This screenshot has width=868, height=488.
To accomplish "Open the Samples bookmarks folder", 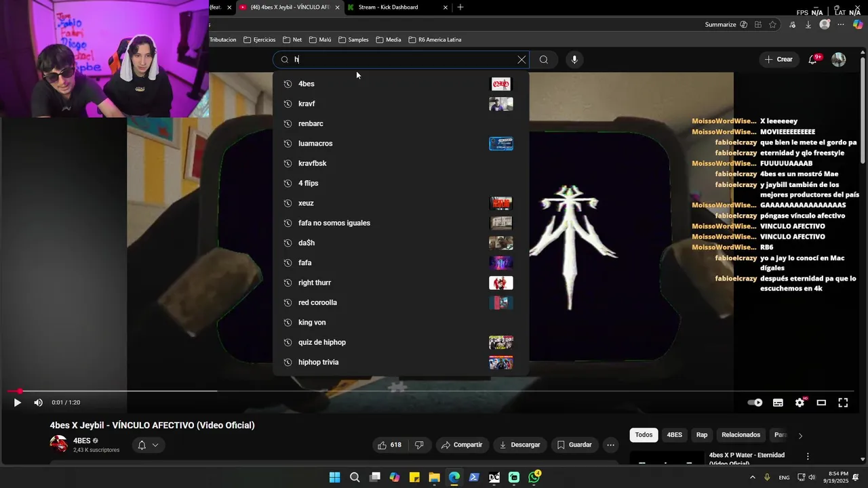I will [x=353, y=40].
